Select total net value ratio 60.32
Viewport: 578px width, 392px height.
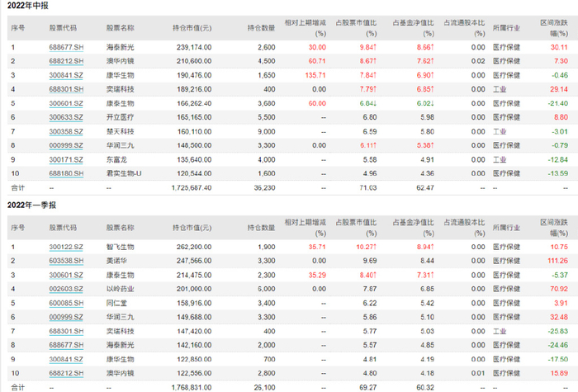coord(425,388)
